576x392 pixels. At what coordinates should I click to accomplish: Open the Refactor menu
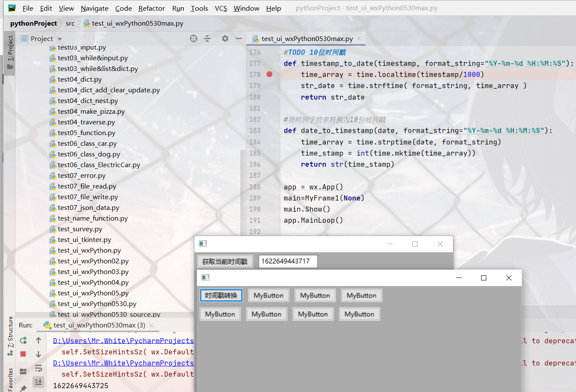[152, 8]
